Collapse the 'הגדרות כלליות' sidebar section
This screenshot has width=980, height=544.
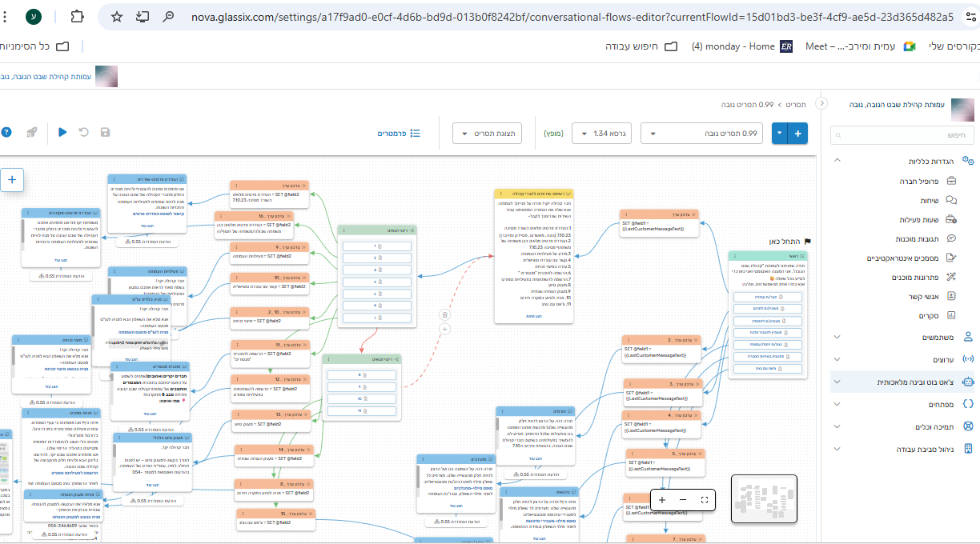coord(837,161)
